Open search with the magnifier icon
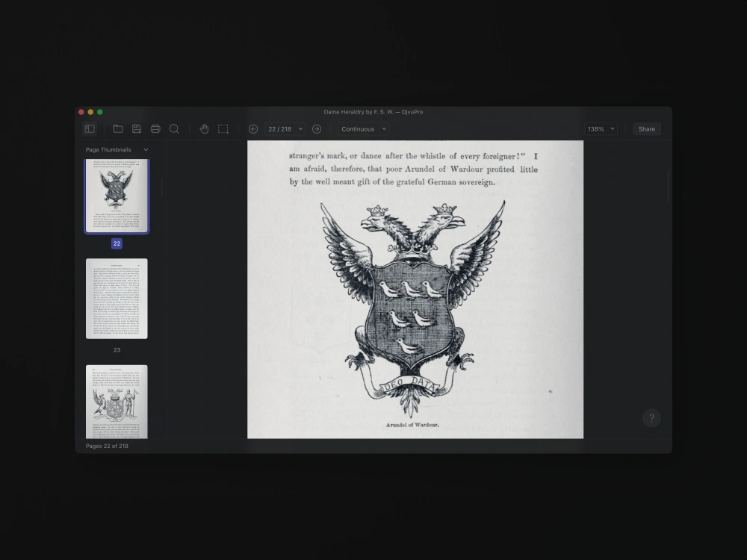 coord(174,128)
